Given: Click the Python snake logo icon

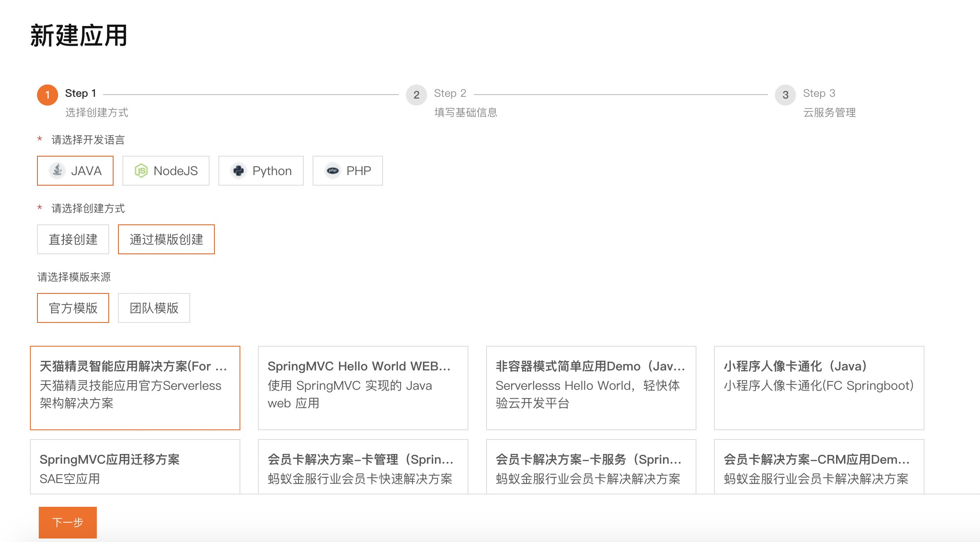Looking at the screenshot, I should (x=238, y=171).
